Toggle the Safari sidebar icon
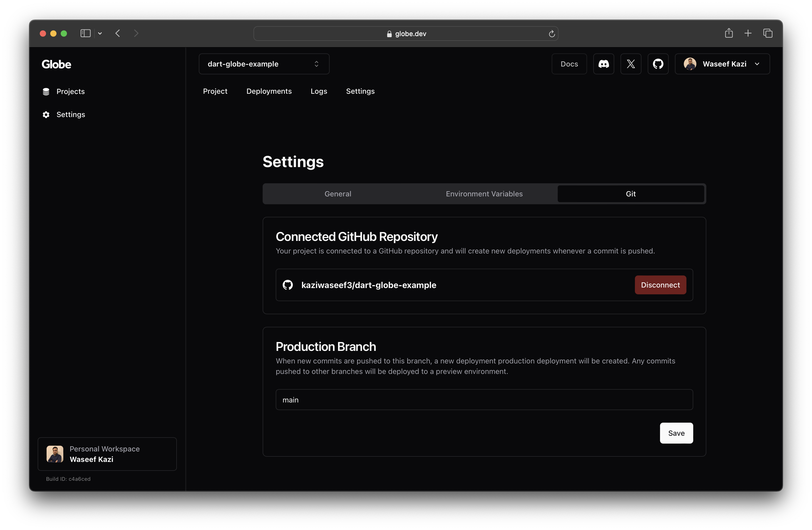This screenshot has width=812, height=530. tap(85, 33)
